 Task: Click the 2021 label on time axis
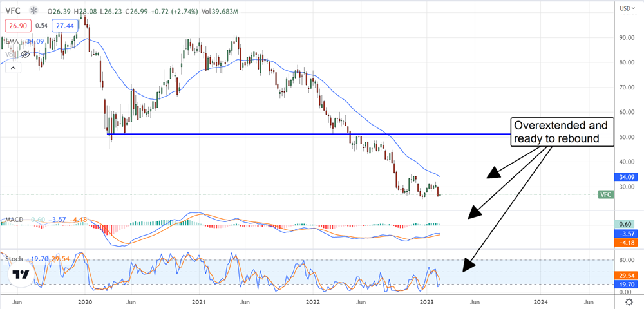198,303
